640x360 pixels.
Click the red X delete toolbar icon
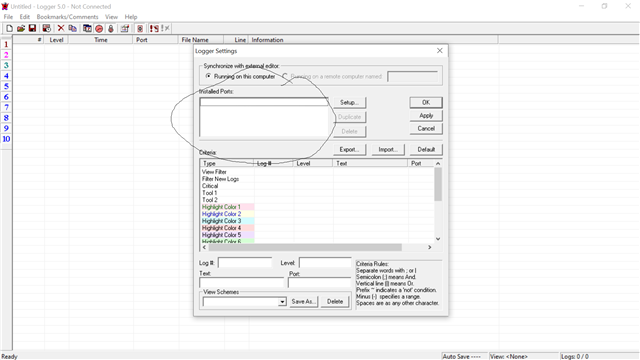(61, 28)
